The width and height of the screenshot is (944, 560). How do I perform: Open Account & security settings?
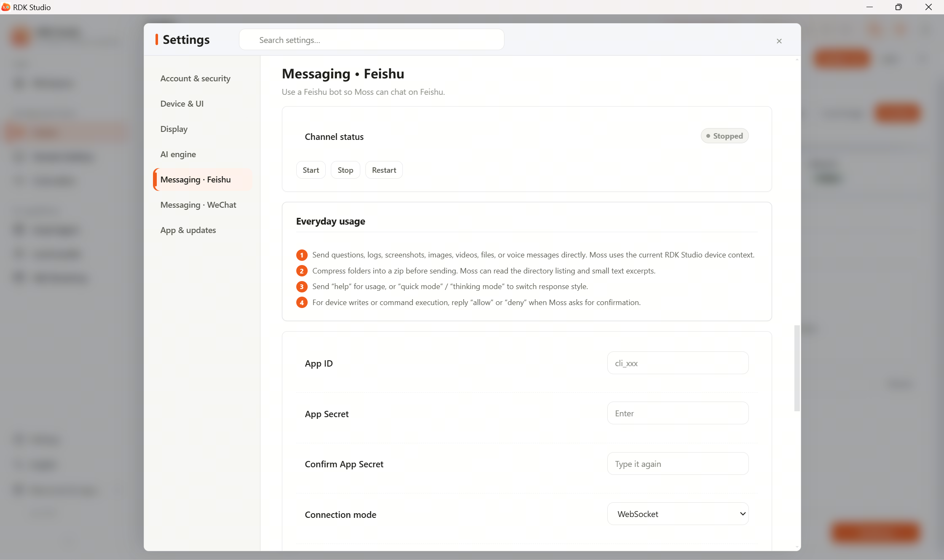(195, 78)
